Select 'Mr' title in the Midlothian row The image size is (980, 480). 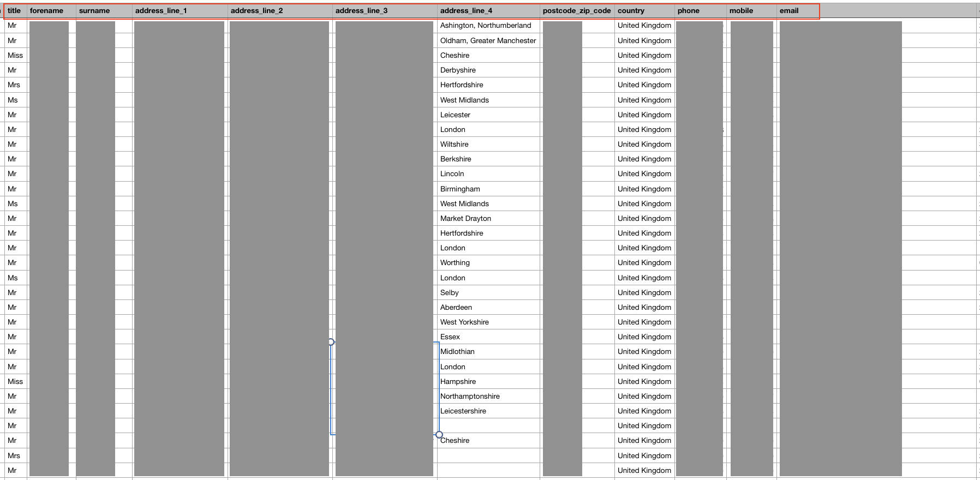point(15,351)
